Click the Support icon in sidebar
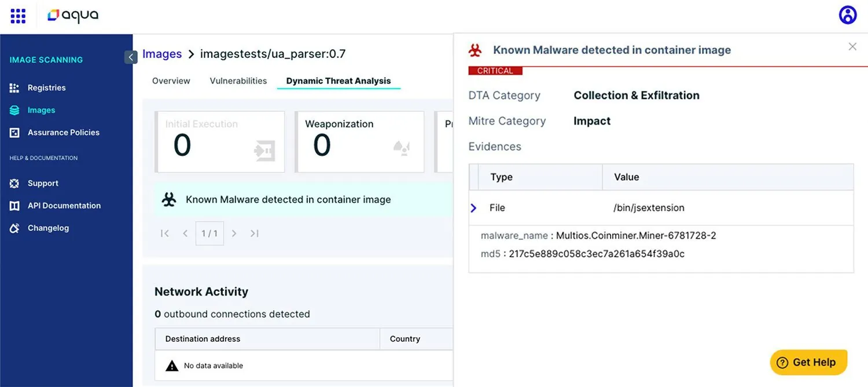This screenshot has width=868, height=387. click(x=14, y=184)
